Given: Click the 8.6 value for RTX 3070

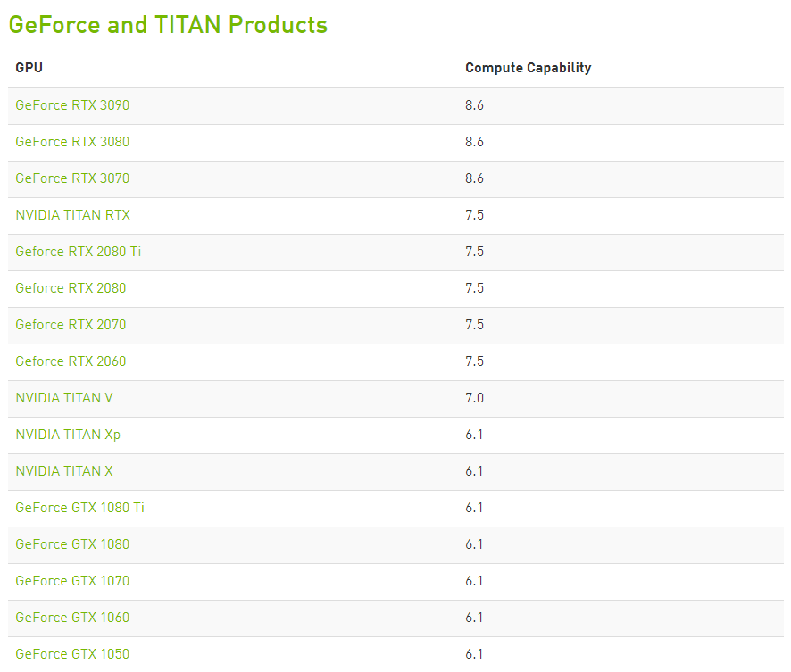Looking at the screenshot, I should (x=474, y=178).
